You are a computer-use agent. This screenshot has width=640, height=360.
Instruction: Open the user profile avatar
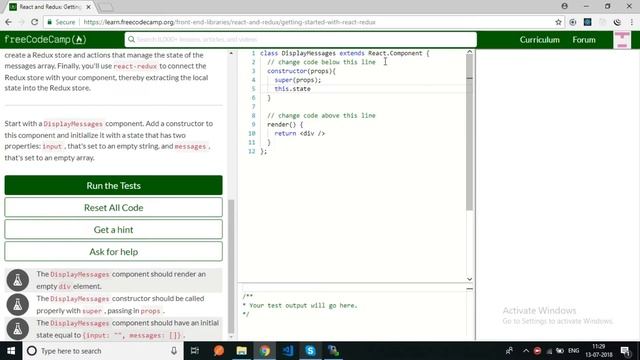tap(622, 40)
